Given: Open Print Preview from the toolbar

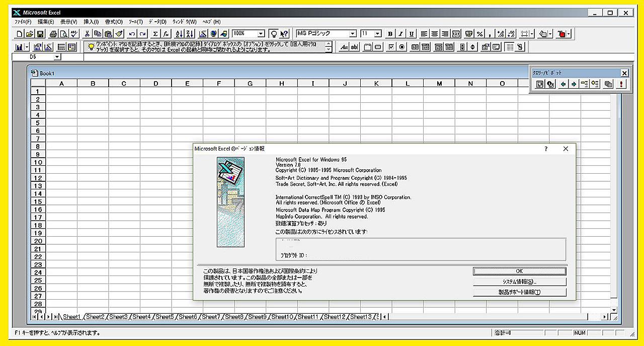Looking at the screenshot, I should 64,34.
